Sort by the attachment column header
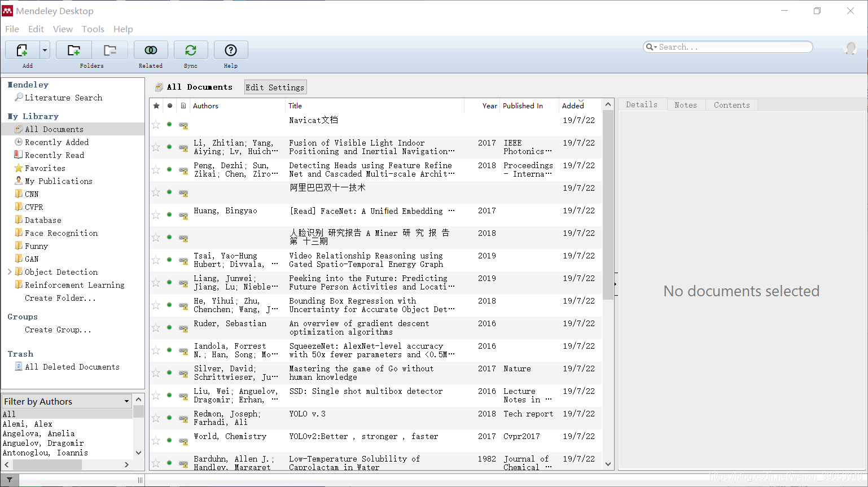Screen dimensions: 868x487 coord(183,106)
